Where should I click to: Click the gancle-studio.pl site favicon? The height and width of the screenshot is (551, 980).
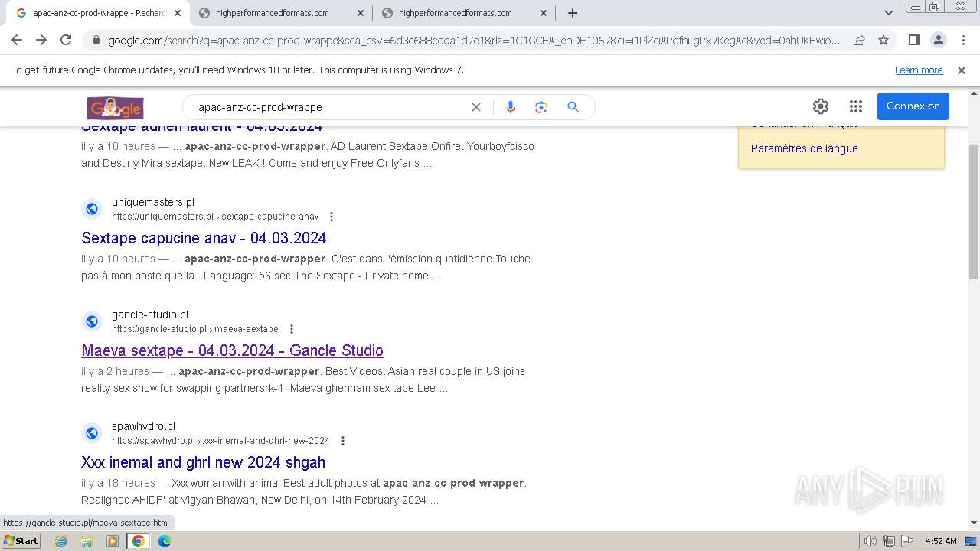(x=92, y=321)
